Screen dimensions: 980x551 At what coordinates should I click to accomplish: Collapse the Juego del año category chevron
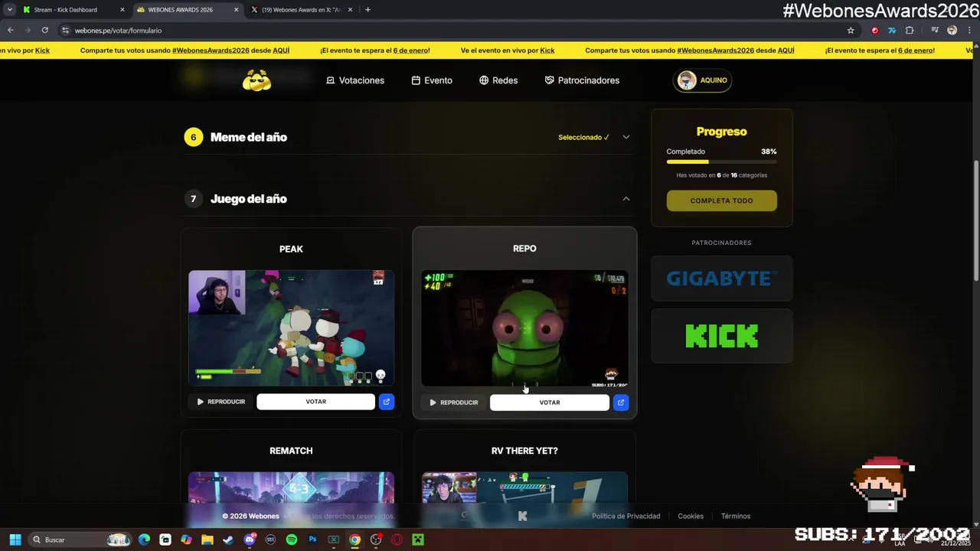(626, 199)
